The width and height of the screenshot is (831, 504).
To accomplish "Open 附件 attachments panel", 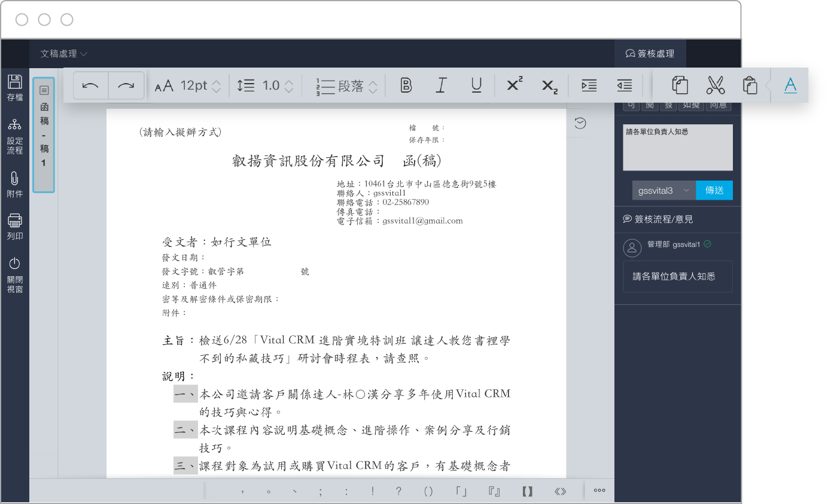I will coord(15,185).
